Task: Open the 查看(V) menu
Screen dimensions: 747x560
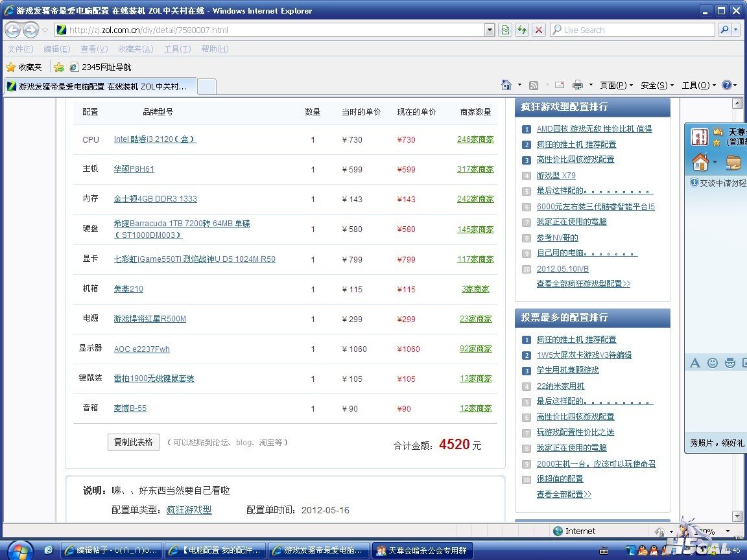Action: coord(94,49)
